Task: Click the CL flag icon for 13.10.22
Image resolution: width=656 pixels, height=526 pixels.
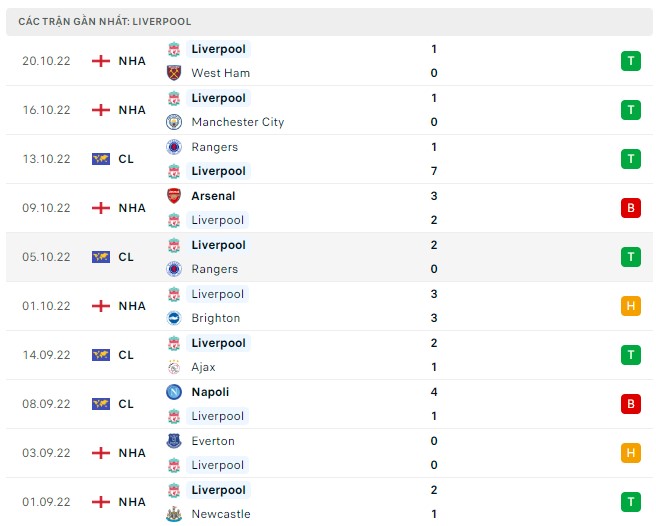Action: point(101,159)
